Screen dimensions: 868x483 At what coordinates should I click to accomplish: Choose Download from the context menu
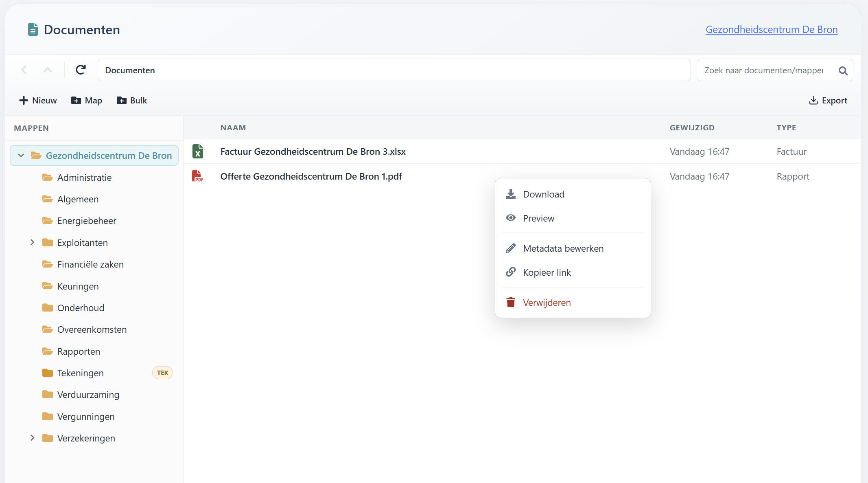click(543, 194)
